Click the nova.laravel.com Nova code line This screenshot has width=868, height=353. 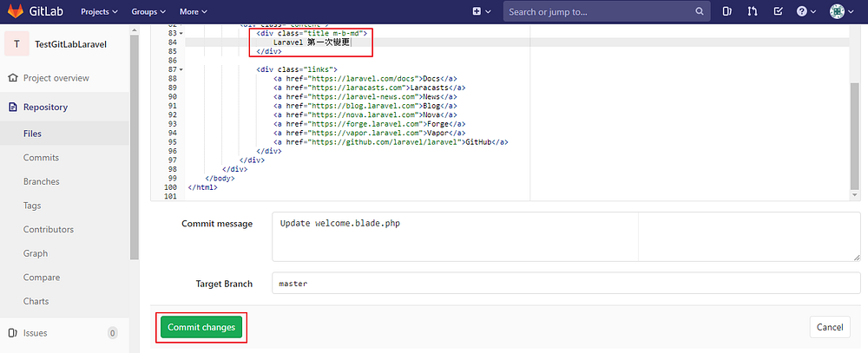pos(365,115)
